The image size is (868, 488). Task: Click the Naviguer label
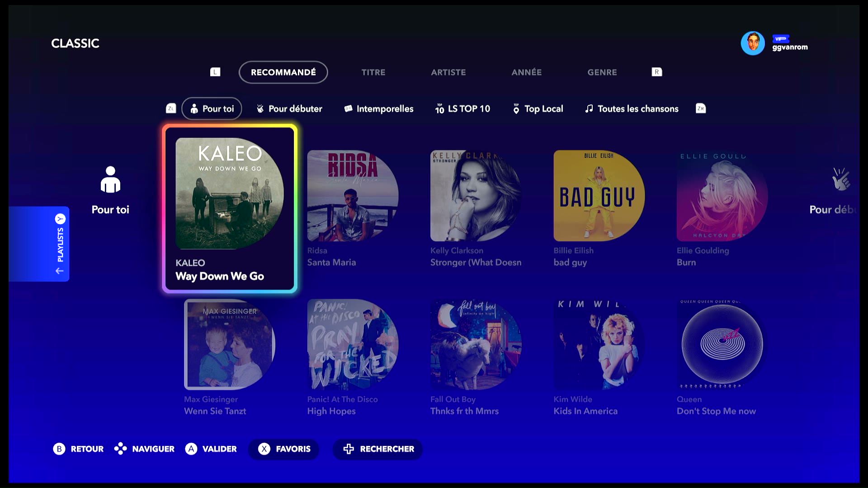(x=153, y=449)
